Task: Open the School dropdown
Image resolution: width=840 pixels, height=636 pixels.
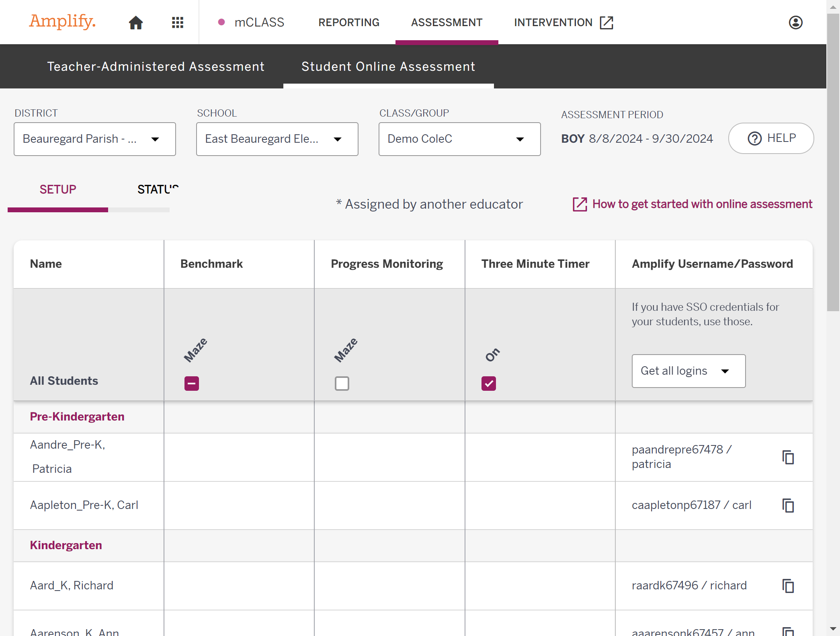Action: coord(277,139)
